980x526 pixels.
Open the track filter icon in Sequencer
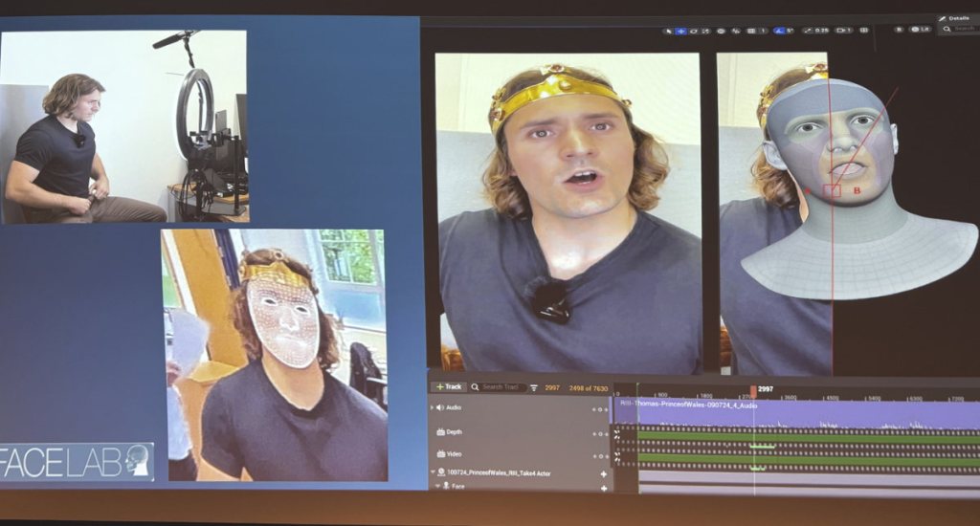[534, 387]
